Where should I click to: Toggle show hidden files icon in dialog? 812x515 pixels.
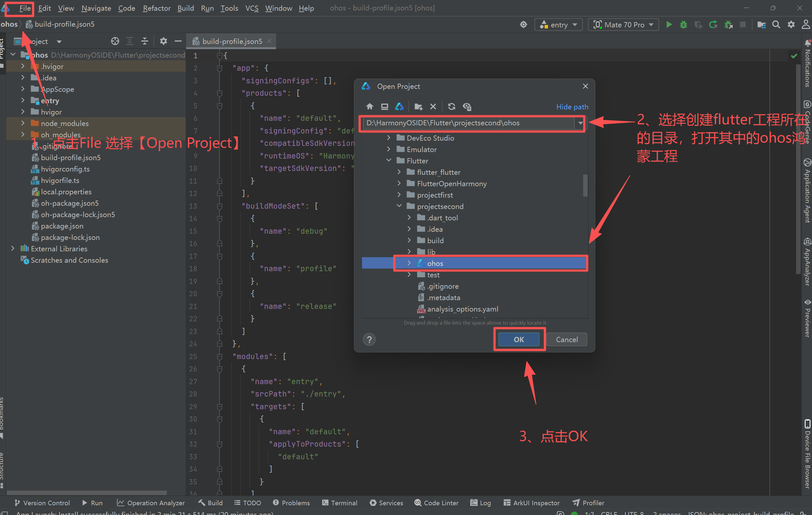(x=467, y=107)
